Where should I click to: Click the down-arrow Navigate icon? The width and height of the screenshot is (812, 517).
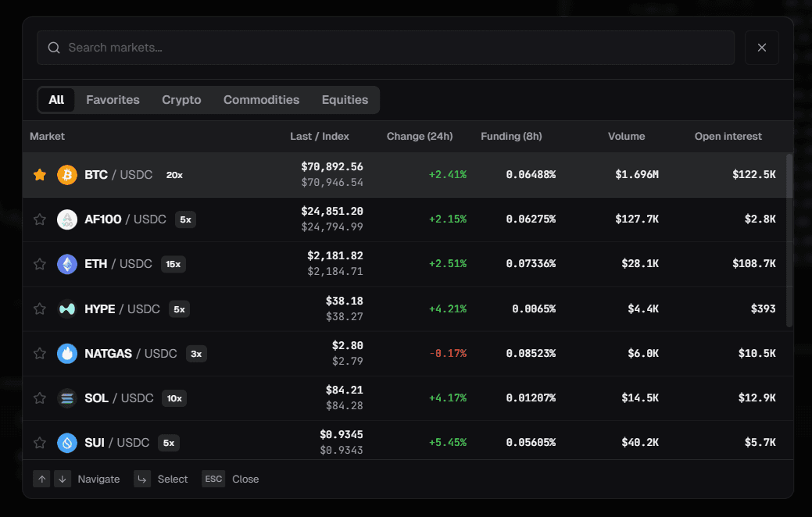[x=63, y=479]
